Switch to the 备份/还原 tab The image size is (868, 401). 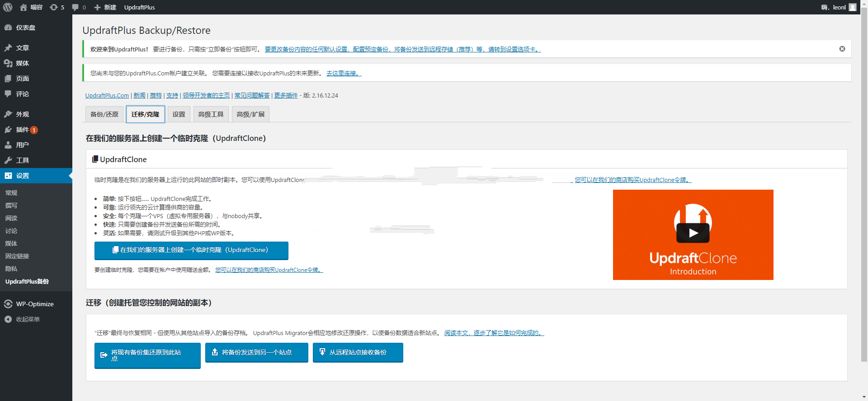click(104, 114)
